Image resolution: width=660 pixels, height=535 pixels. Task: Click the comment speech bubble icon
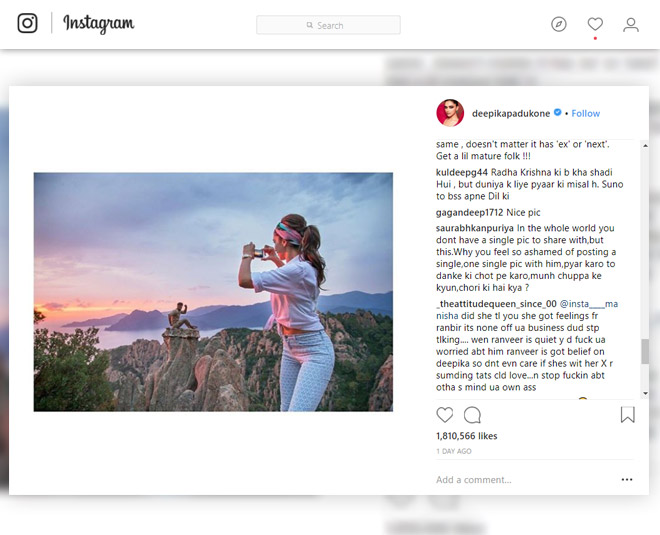pyautogui.click(x=473, y=414)
